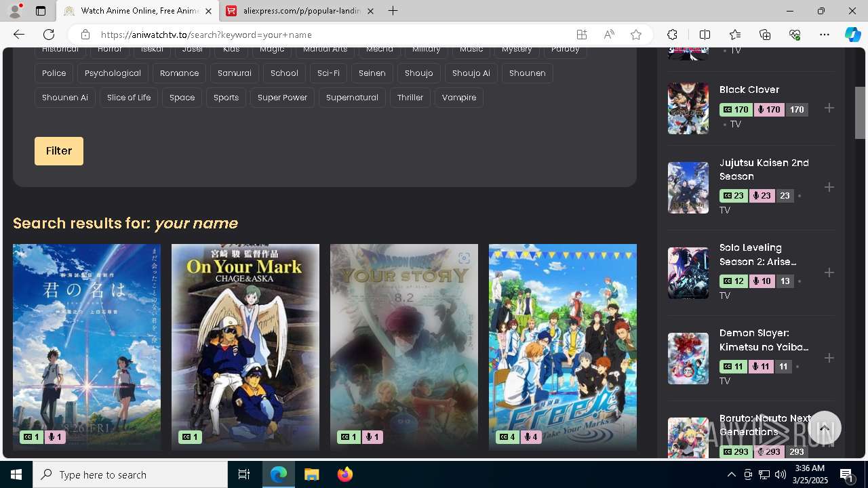Viewport: 868px width, 488px height.
Task: Open Demon Slayer: Kimetsu no Yaiba link
Action: pos(764,340)
